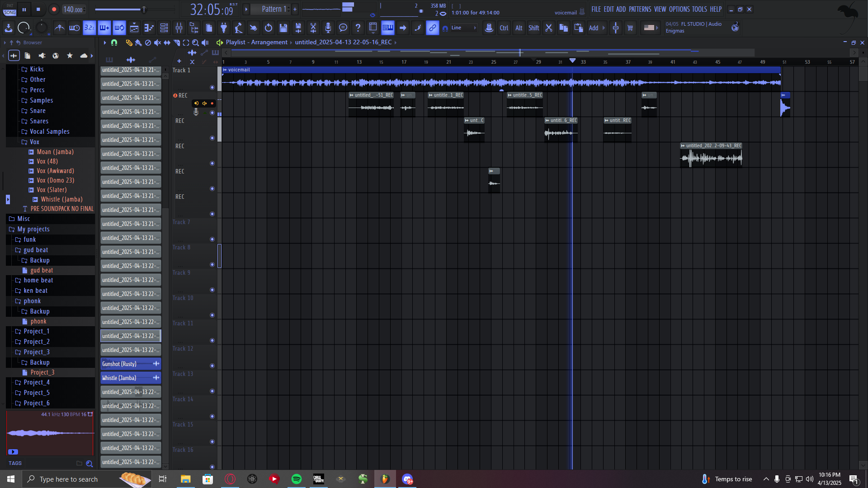
Task: Select the playlist Zoom tool
Action: (195, 42)
